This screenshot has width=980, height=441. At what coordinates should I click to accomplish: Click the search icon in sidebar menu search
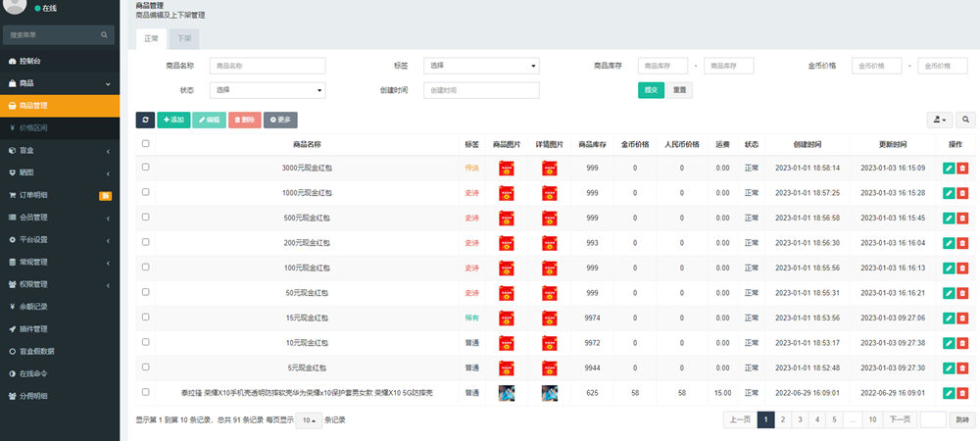(104, 35)
